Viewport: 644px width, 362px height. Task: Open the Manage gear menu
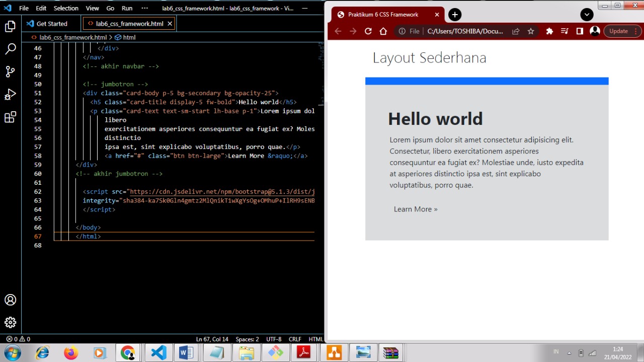(x=10, y=322)
